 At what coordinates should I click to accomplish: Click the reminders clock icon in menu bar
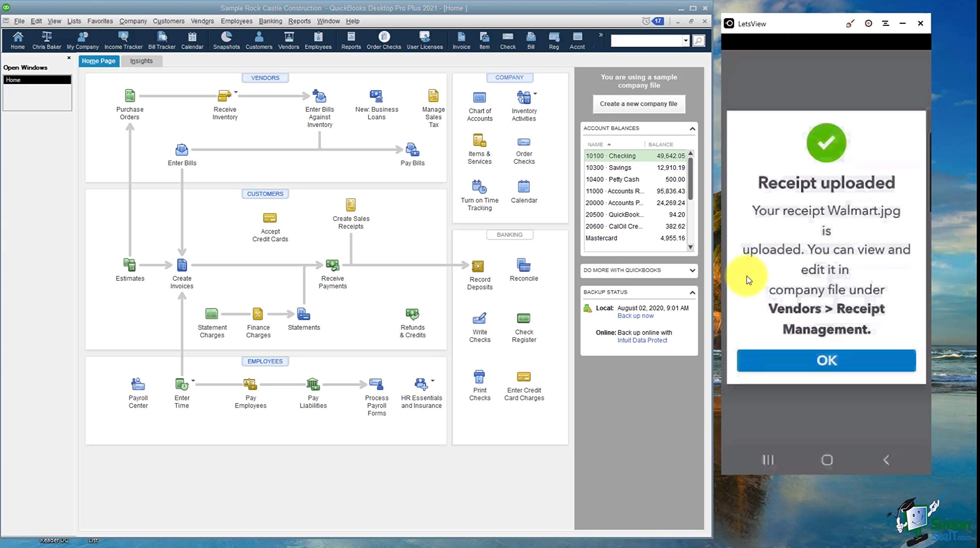(x=646, y=21)
